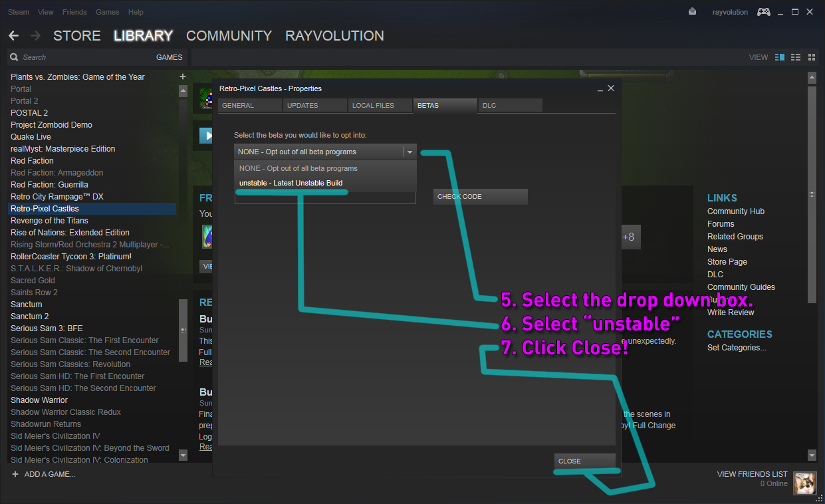The image size is (825, 504).
Task: Click the games search field
Action: (86, 57)
